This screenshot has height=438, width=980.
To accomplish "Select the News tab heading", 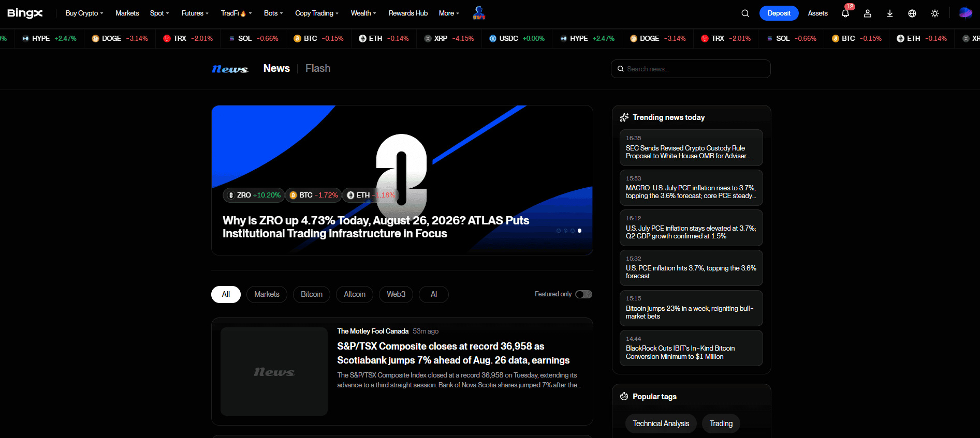I will coord(276,68).
